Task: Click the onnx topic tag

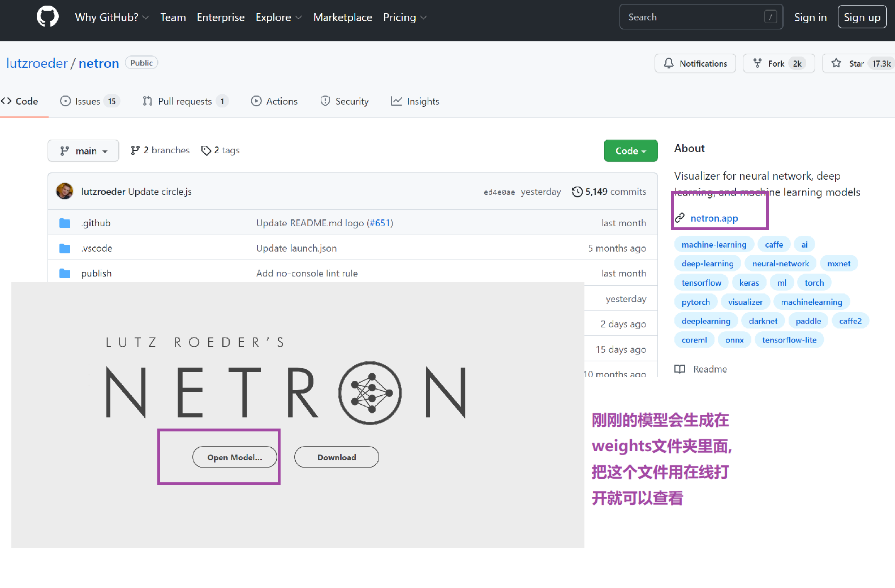Action: tap(734, 340)
